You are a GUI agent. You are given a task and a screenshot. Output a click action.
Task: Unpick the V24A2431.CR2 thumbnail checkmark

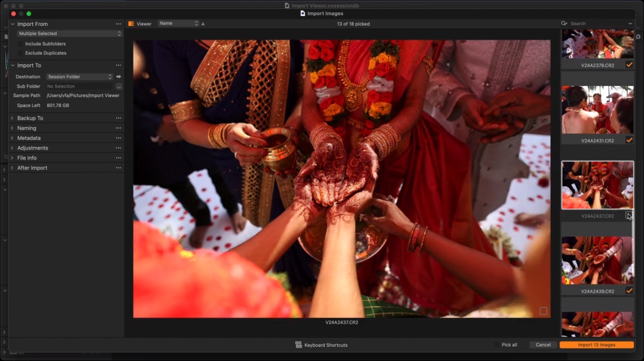point(629,140)
